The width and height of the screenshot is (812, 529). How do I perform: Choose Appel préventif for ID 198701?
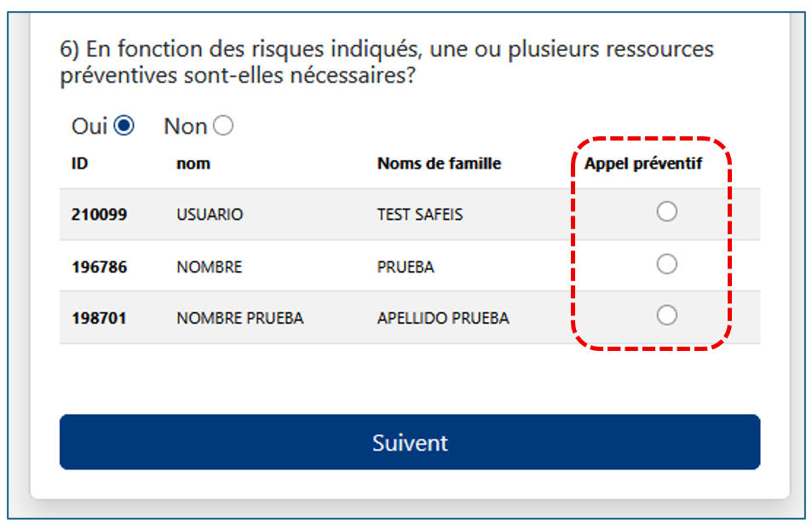coord(666,316)
